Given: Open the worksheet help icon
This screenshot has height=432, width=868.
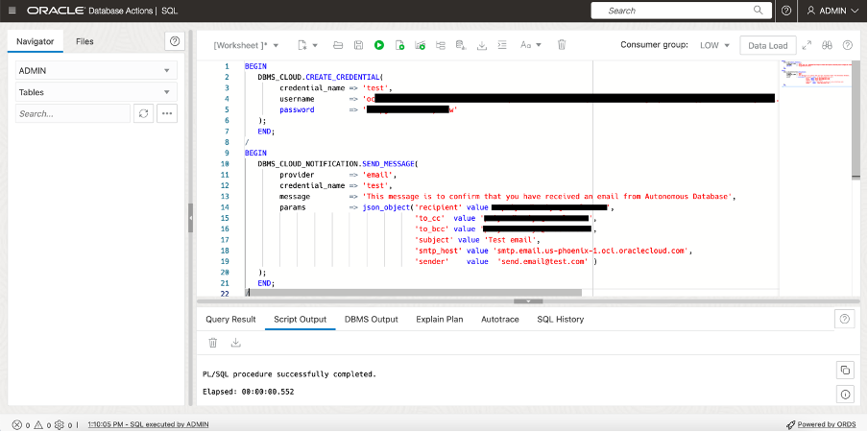Looking at the screenshot, I should tap(848, 45).
